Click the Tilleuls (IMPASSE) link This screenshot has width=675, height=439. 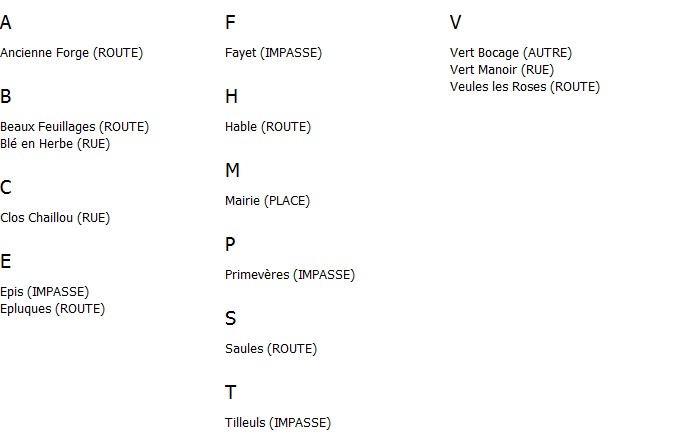point(278,423)
